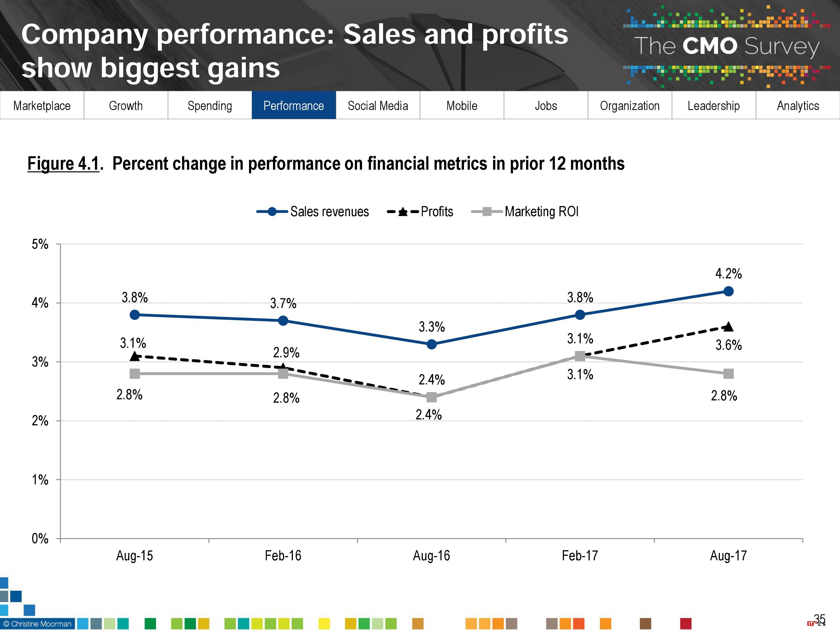The height and width of the screenshot is (630, 840).
Task: Click the highlighted Performance tab
Action: tap(293, 106)
